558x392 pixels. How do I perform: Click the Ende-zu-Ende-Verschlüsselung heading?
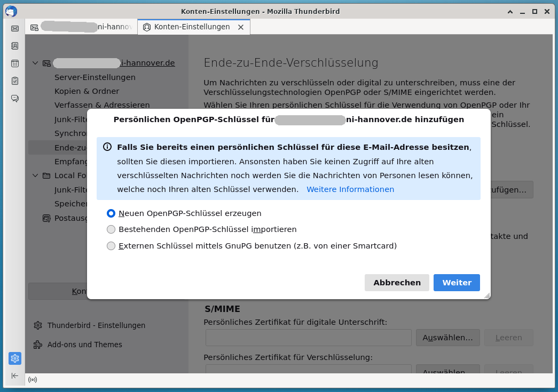click(290, 62)
